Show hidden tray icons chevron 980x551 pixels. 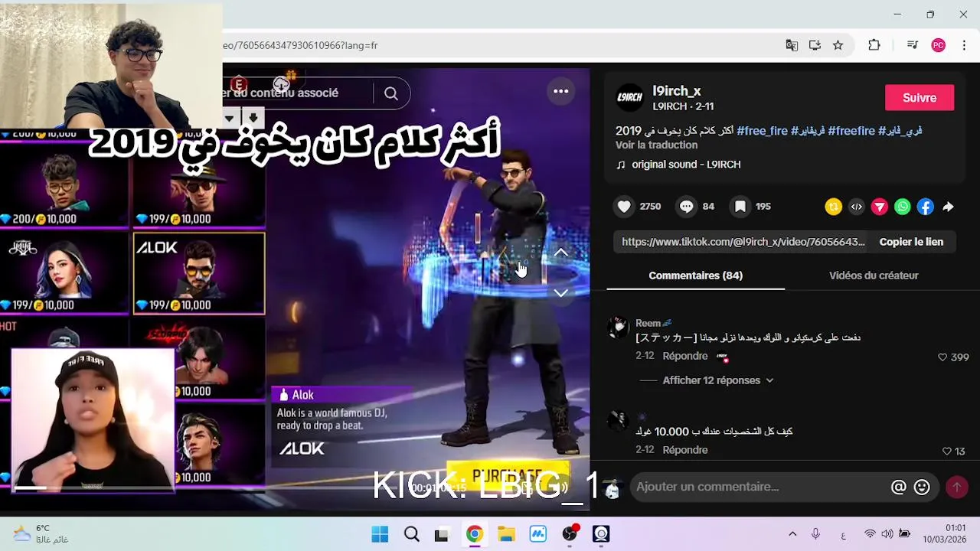point(792,534)
